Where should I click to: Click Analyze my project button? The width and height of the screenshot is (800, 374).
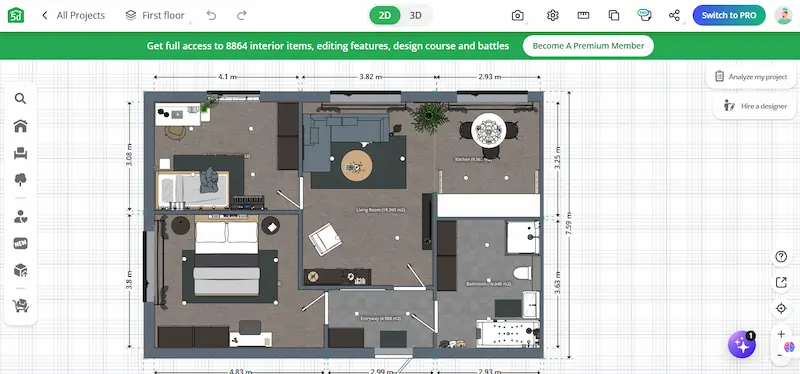point(751,77)
